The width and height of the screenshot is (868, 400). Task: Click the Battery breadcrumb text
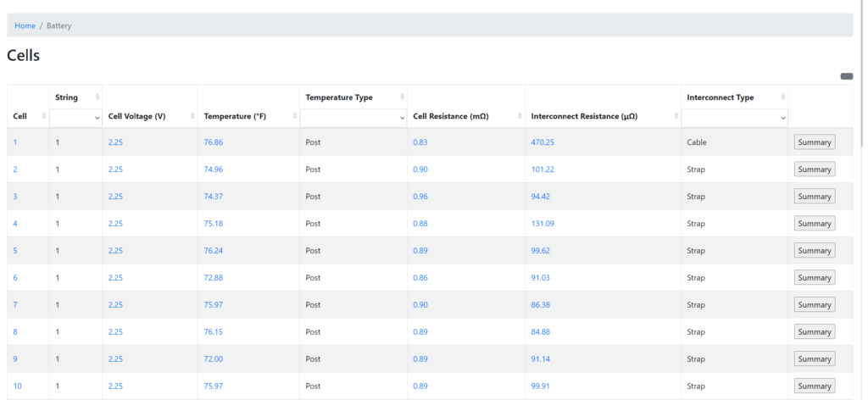tap(58, 25)
